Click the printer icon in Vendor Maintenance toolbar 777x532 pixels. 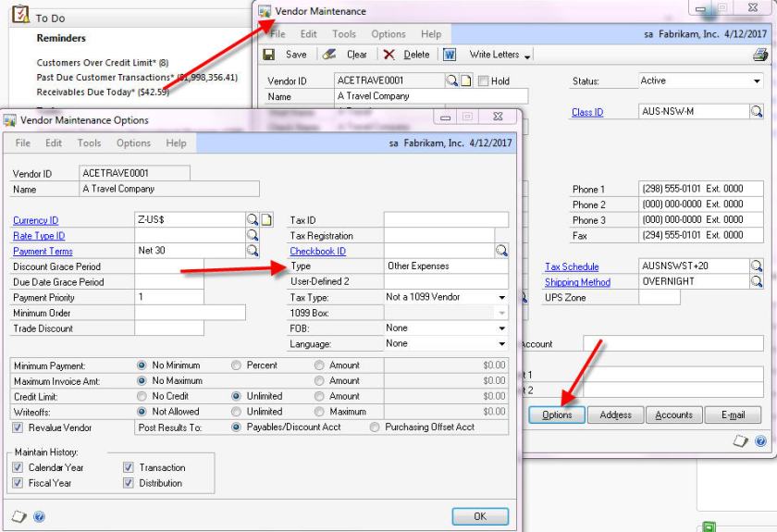pos(760,55)
